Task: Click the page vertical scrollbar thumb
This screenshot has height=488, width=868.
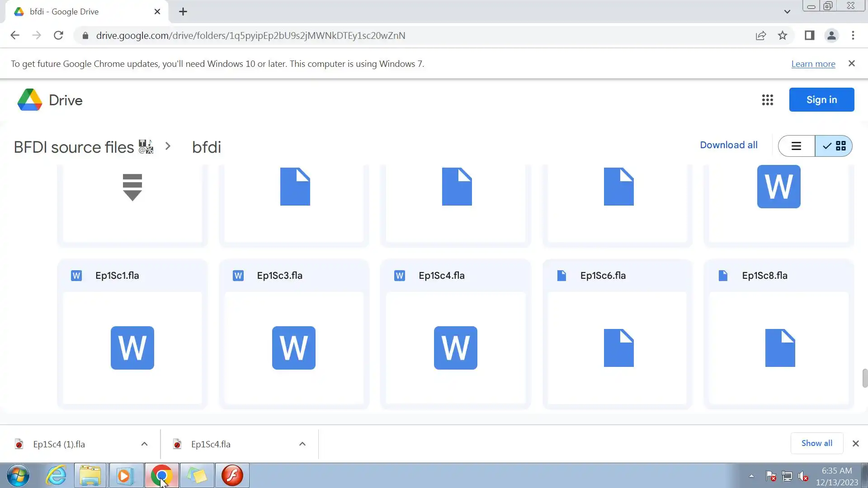Action: coord(864,378)
